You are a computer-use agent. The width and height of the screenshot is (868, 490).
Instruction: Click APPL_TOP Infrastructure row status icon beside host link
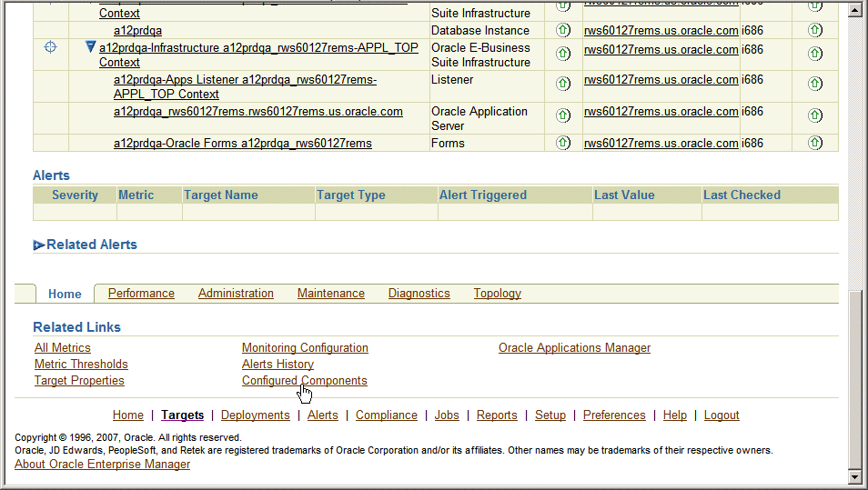click(563, 54)
